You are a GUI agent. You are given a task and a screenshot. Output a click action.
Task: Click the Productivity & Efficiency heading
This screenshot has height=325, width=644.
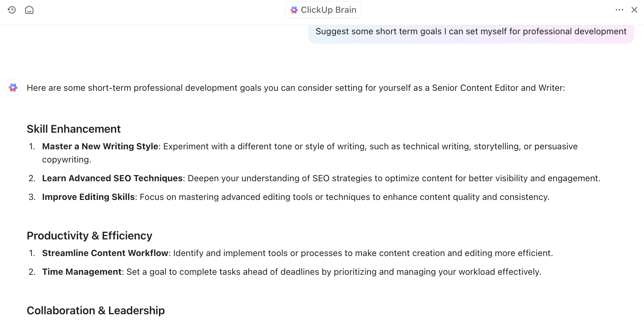tap(90, 236)
